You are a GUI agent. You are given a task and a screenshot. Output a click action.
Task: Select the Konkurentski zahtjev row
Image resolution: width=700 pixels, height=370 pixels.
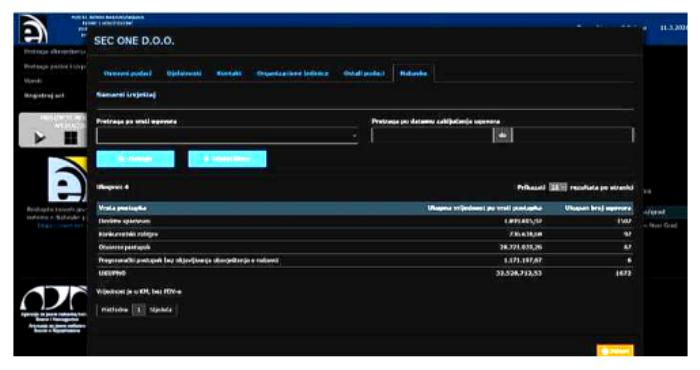(365, 234)
